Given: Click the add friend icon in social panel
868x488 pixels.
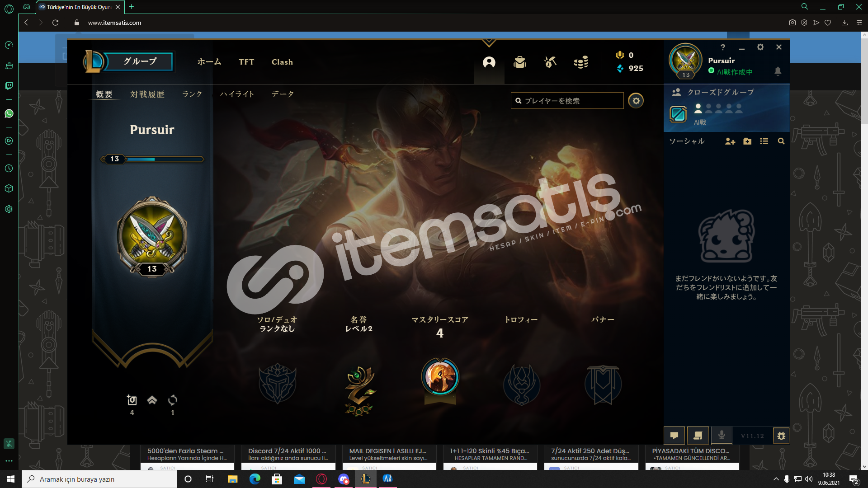Looking at the screenshot, I should (730, 141).
